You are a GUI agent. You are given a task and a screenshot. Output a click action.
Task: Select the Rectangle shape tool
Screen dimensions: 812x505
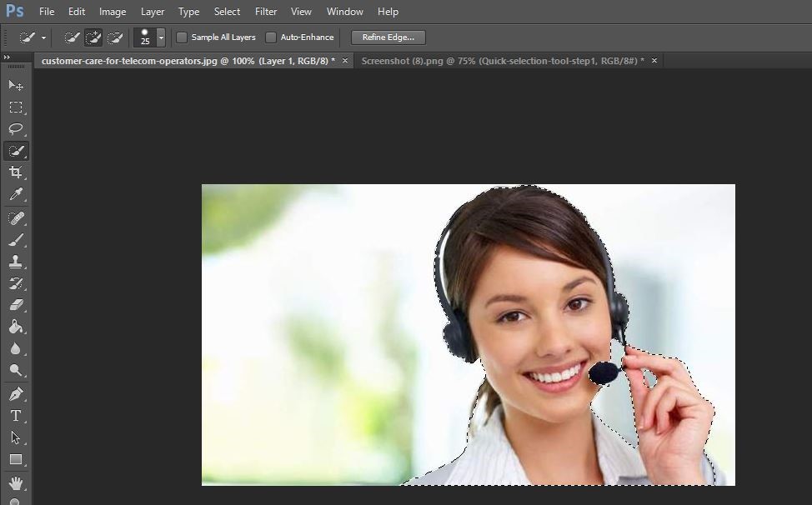coord(16,459)
